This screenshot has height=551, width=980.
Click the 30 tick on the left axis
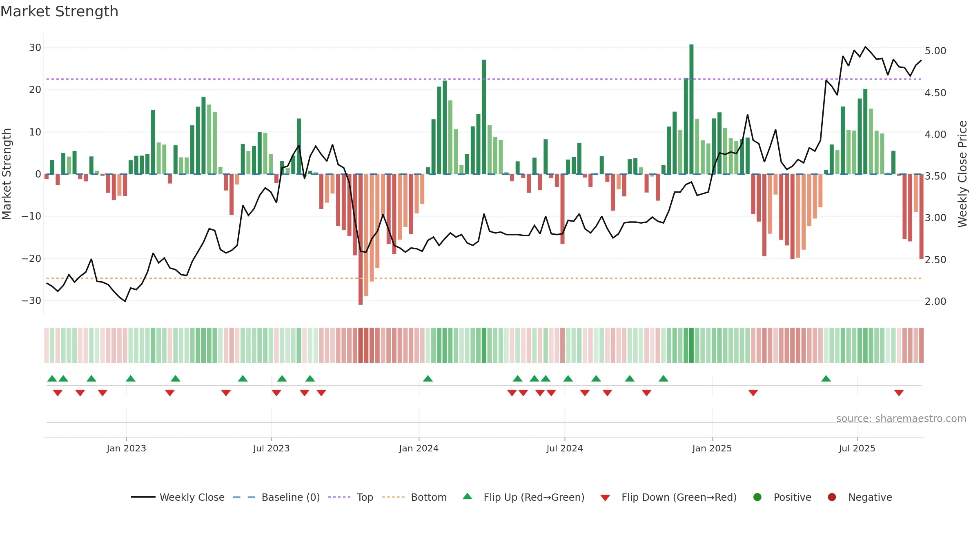click(35, 47)
